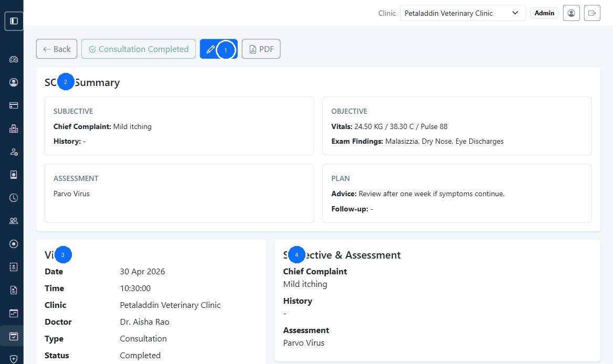Click 'Mild itching' under Chief Complaint in lower panel
Image resolution: width=613 pixels, height=364 pixels.
[x=305, y=284]
